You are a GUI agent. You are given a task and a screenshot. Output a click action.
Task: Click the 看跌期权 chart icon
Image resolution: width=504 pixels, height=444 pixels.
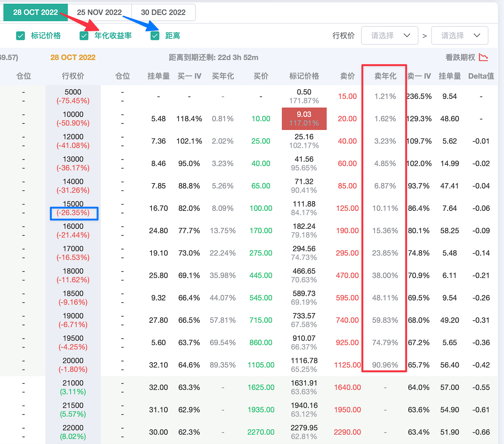tap(483, 57)
